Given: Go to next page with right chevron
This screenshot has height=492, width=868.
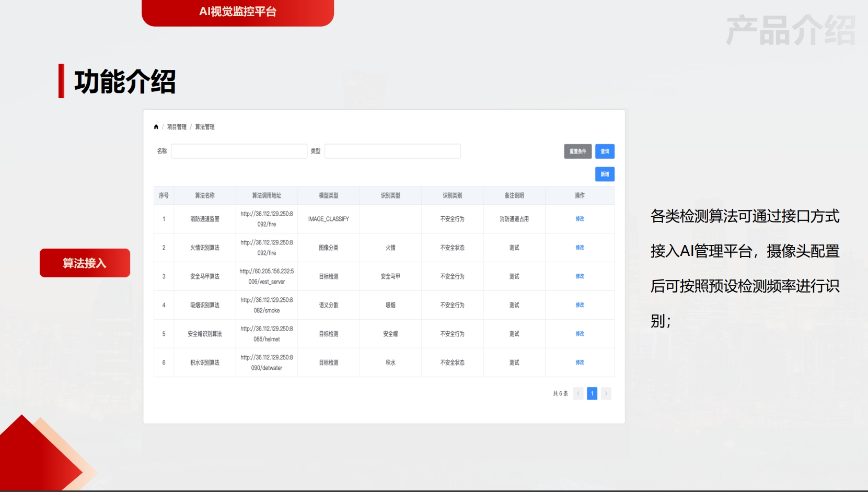Looking at the screenshot, I should click(x=606, y=394).
